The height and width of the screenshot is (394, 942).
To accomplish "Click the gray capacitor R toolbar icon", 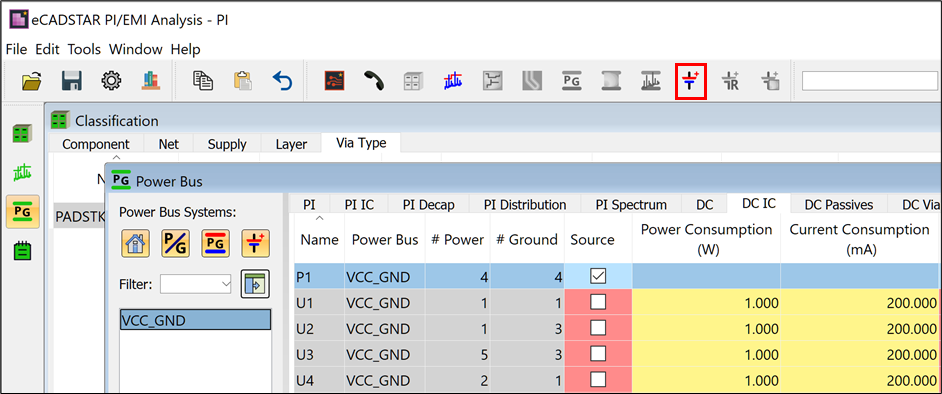I will coord(730,80).
